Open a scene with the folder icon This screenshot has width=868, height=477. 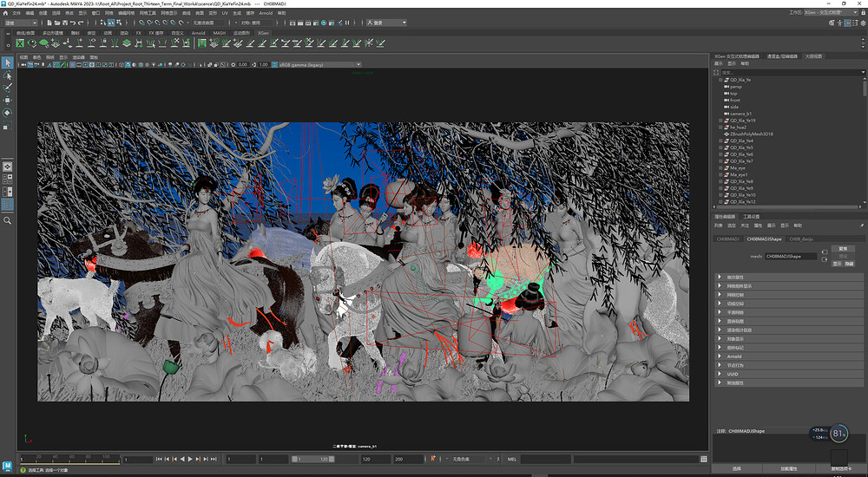(x=57, y=23)
